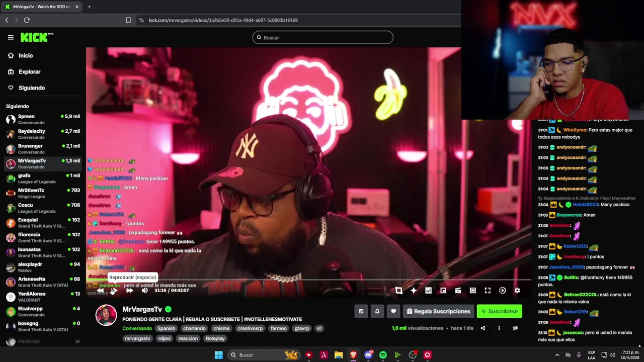Viewport: 644px width, 362px height.
Task: Open the hamburger sidebar menu
Action: pos(11,37)
